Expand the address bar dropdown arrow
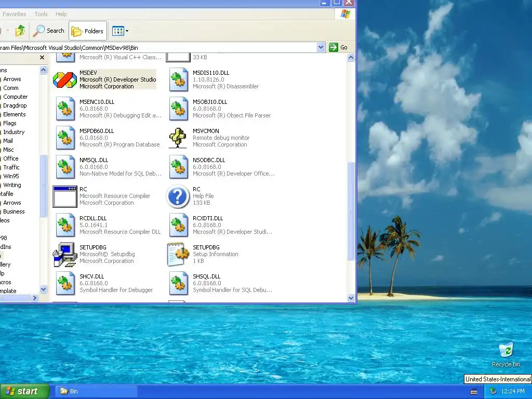Screen dimensions: 532x399 click(x=321, y=47)
